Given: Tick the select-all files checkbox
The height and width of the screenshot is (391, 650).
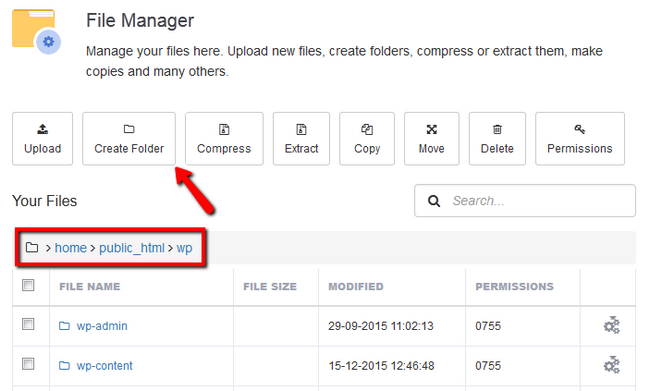Looking at the screenshot, I should pos(28,285).
